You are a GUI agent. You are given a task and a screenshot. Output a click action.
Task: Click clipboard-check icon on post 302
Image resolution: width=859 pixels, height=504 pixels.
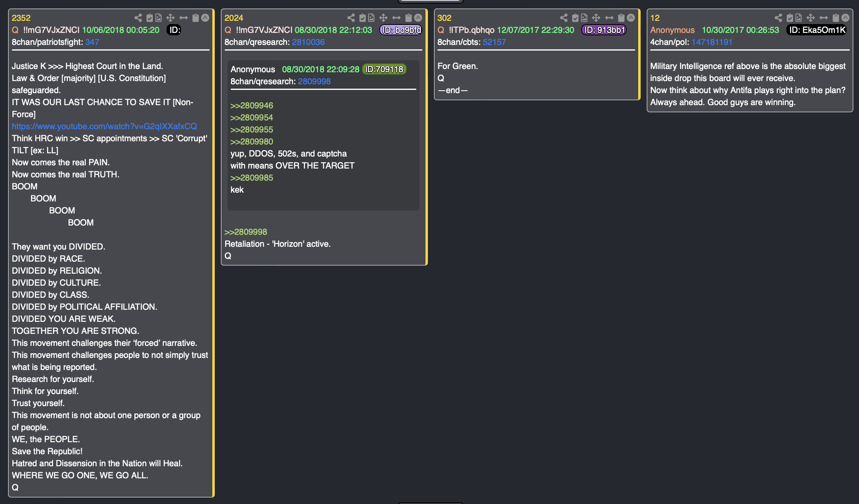click(x=575, y=18)
